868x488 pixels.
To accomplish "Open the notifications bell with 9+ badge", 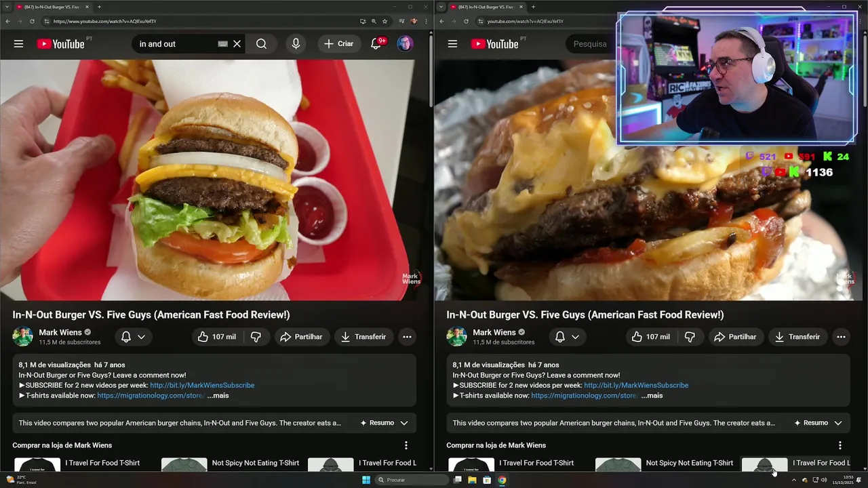I will [376, 43].
